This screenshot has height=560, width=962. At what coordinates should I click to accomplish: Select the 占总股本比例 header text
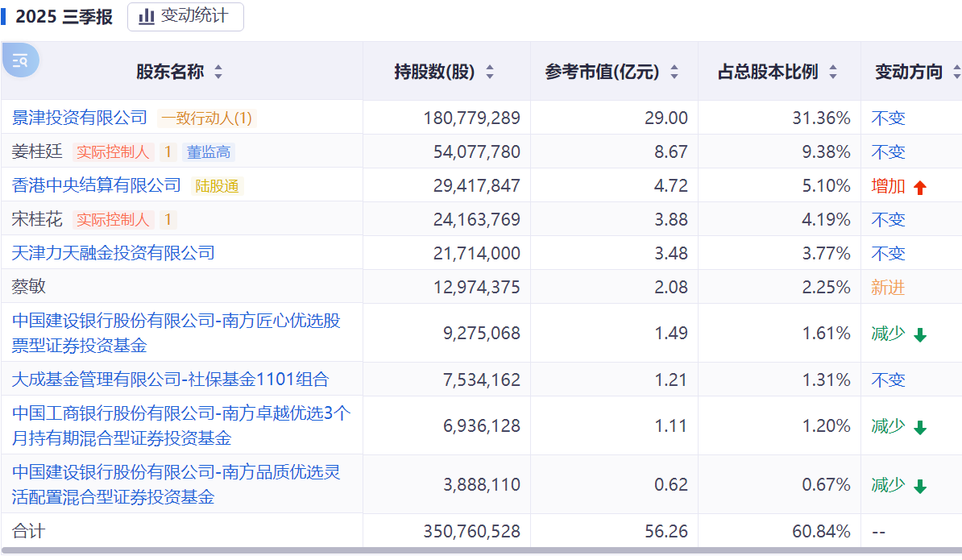(x=768, y=72)
